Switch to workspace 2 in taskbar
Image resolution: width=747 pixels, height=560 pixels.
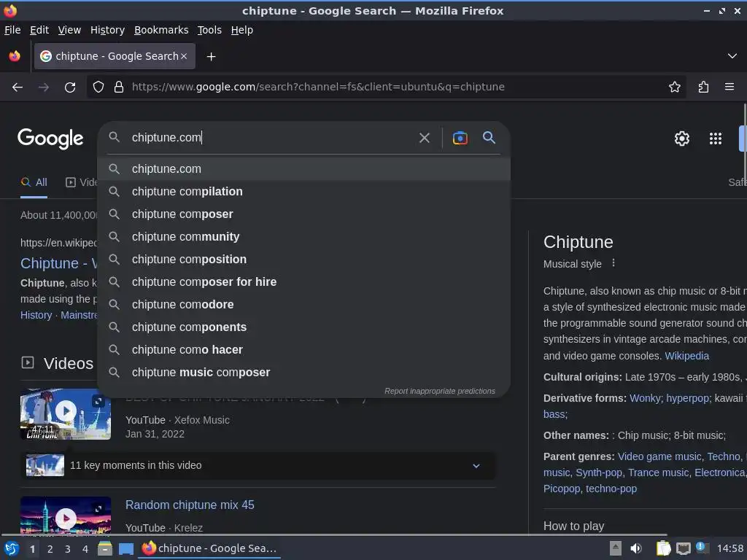coord(50,550)
